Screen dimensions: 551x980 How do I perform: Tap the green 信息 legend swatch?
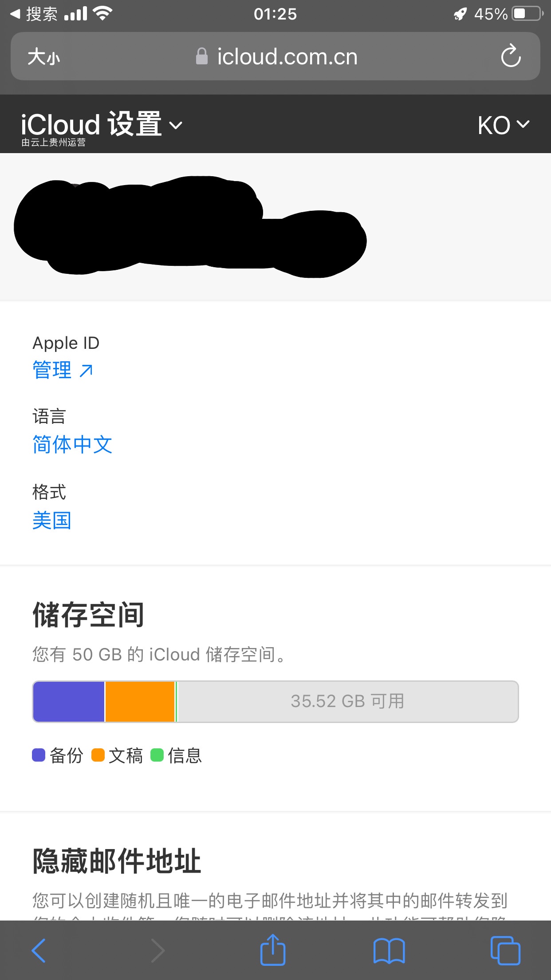click(157, 755)
